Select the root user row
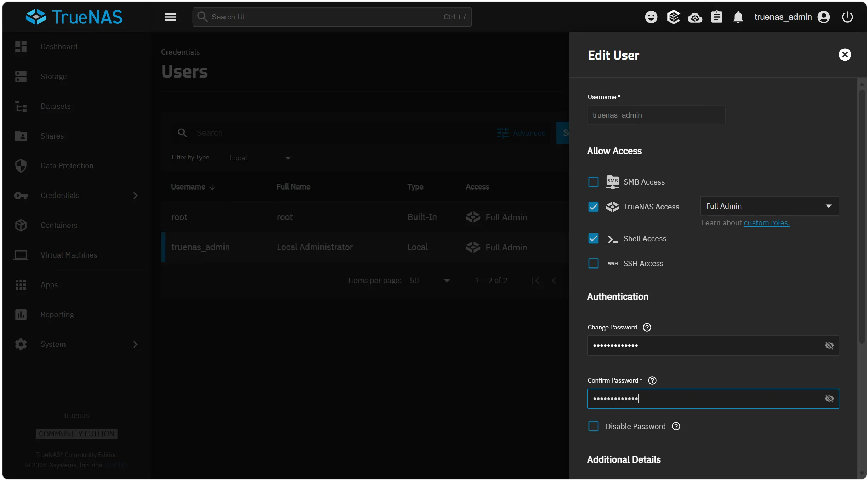The height and width of the screenshot is (480, 868). (x=365, y=217)
